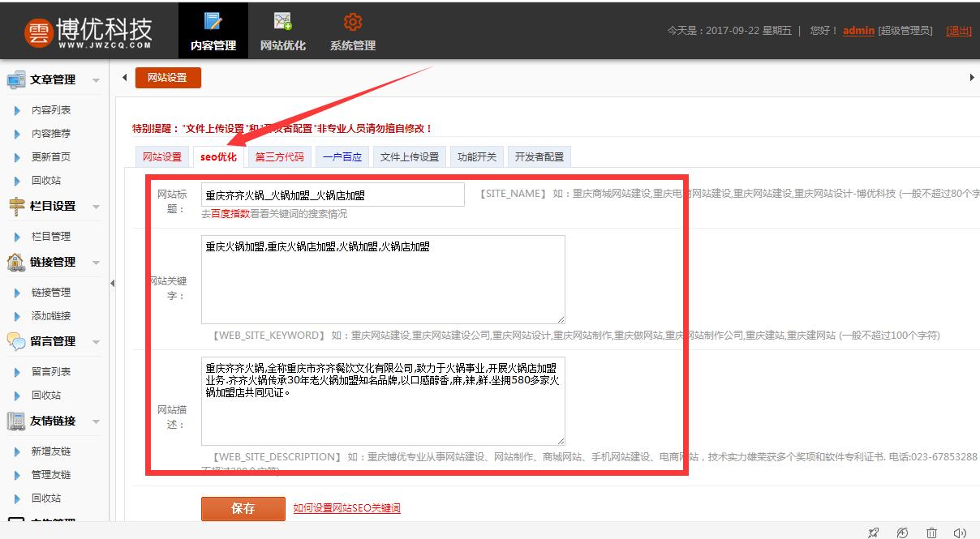Click the circular refresh icon in bottom bar
This screenshot has width=980, height=539.
[902, 533]
